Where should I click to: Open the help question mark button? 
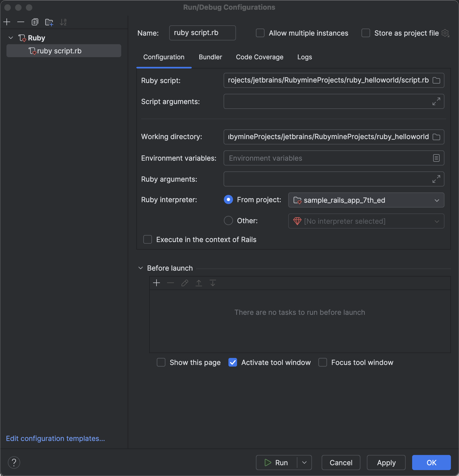click(14, 463)
